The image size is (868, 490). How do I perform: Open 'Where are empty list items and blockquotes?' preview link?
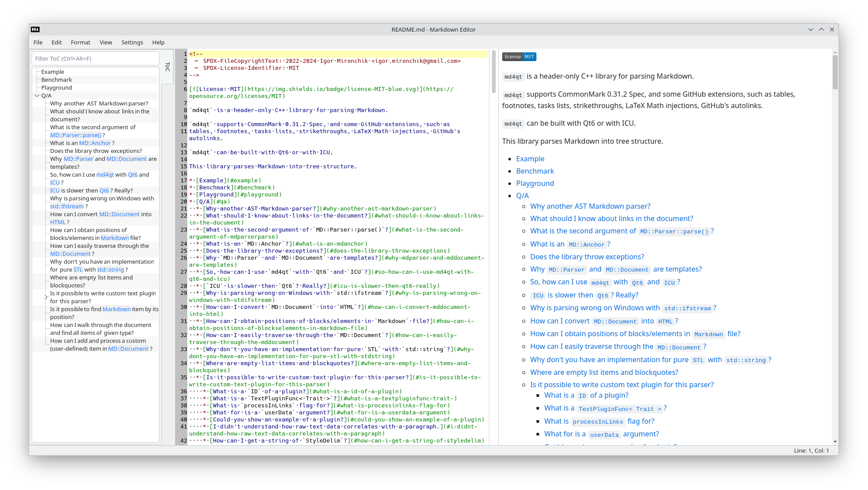[604, 372]
